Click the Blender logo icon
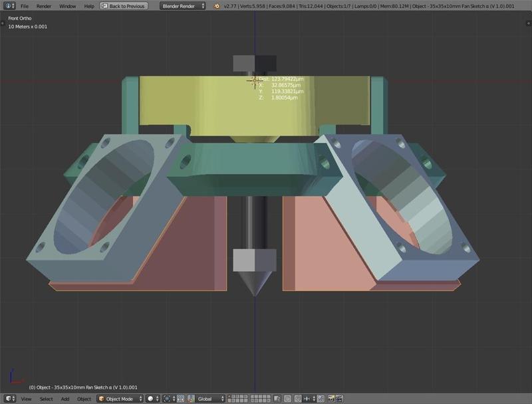 point(217,6)
